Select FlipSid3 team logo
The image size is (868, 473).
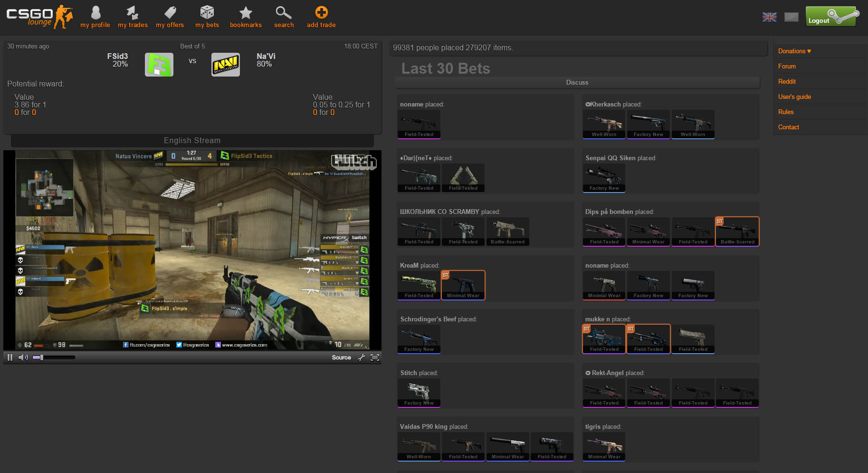[159, 65]
